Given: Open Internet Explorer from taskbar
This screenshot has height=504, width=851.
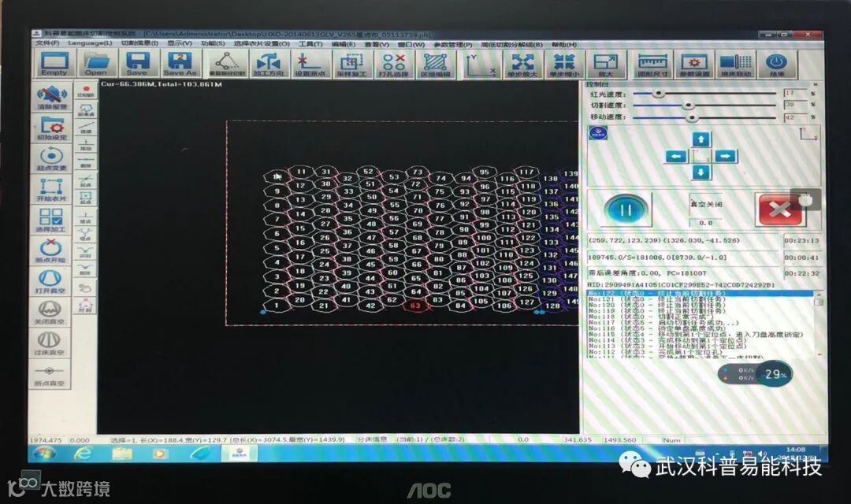Looking at the screenshot, I should pyautogui.click(x=83, y=453).
